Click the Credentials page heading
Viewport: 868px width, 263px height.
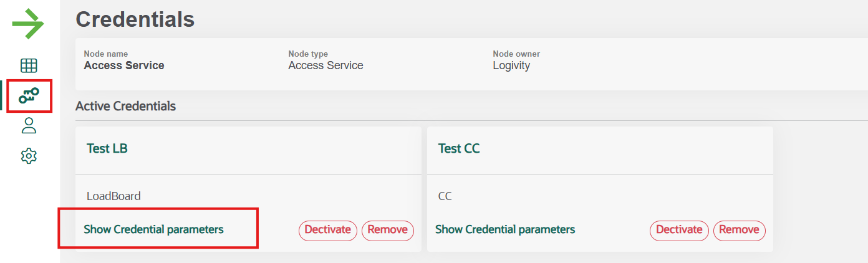[x=135, y=19]
